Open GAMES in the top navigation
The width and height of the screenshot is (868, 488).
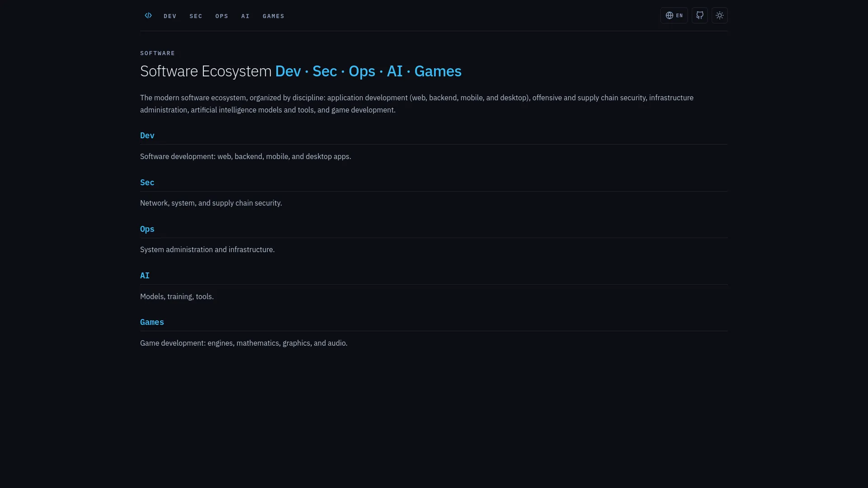(274, 16)
